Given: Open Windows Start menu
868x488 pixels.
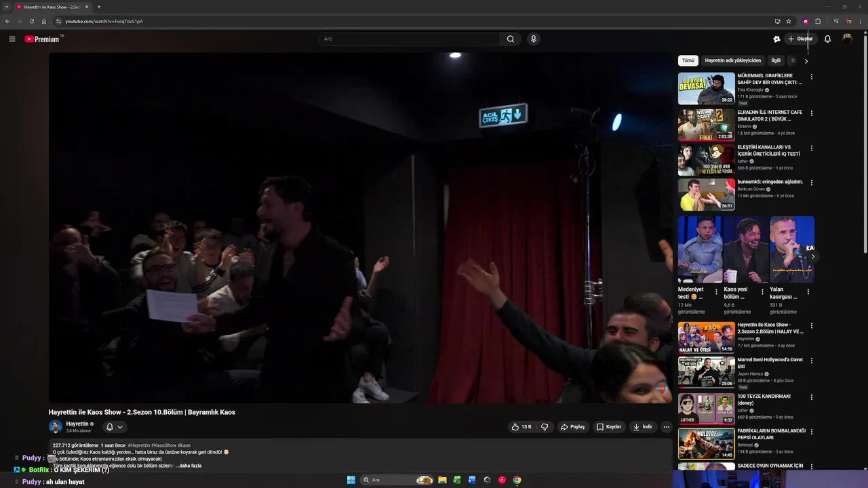Looking at the screenshot, I should [x=351, y=480].
